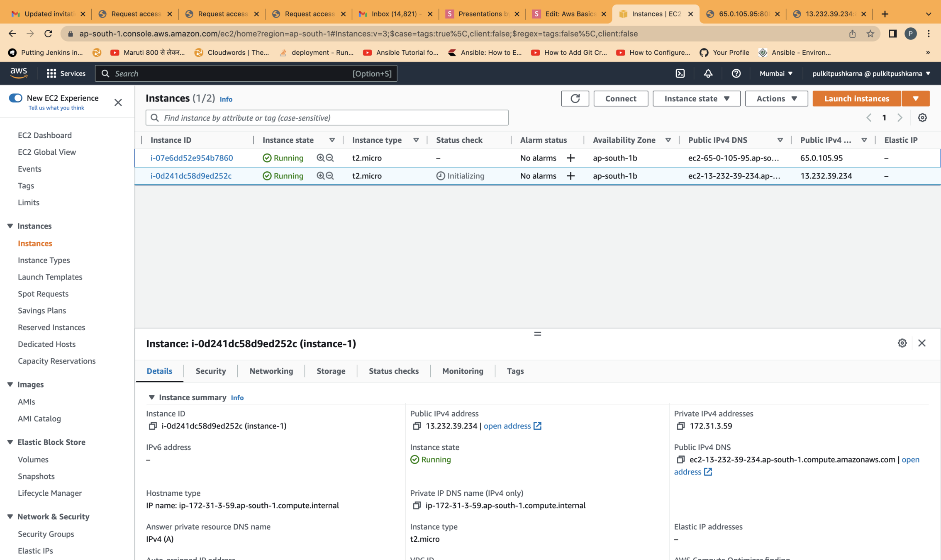The height and width of the screenshot is (560, 941).
Task: Click add alarm plus for second instance
Action: (570, 176)
